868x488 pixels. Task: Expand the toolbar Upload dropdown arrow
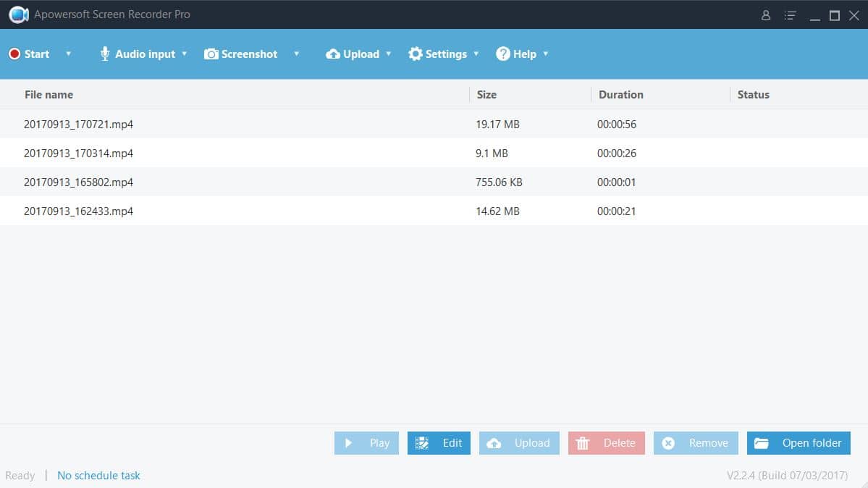pos(389,54)
